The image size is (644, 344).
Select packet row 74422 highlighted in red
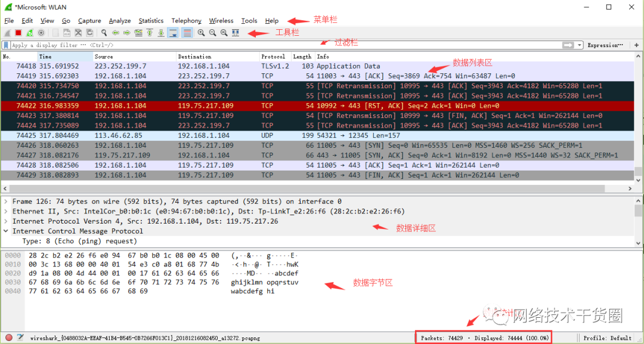coord(239,106)
